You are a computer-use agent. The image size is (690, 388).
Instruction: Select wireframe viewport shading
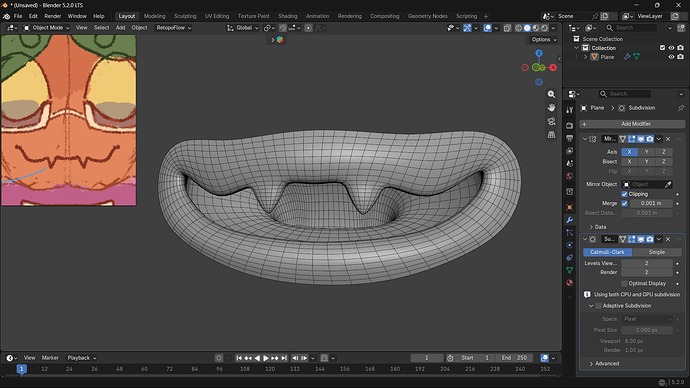click(x=518, y=28)
